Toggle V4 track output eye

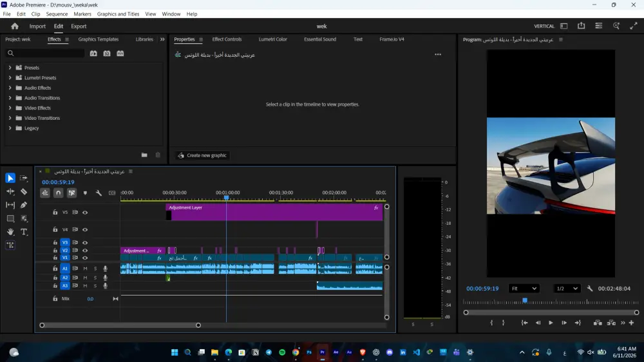(x=85, y=230)
